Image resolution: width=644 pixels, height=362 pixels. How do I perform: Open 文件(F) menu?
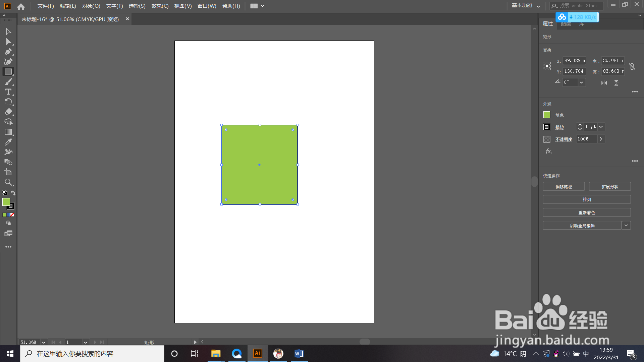pyautogui.click(x=46, y=6)
